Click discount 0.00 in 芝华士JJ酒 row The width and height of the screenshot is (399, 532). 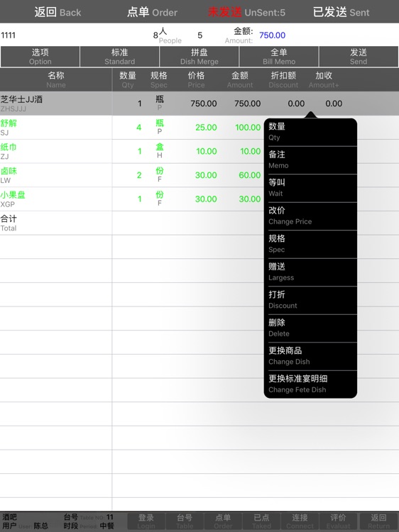(x=296, y=104)
